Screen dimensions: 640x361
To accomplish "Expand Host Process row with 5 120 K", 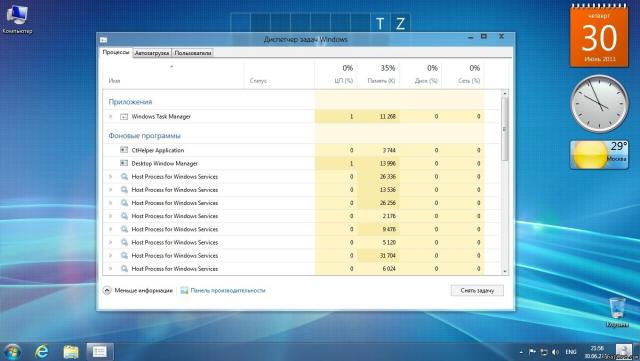I will [111, 243].
